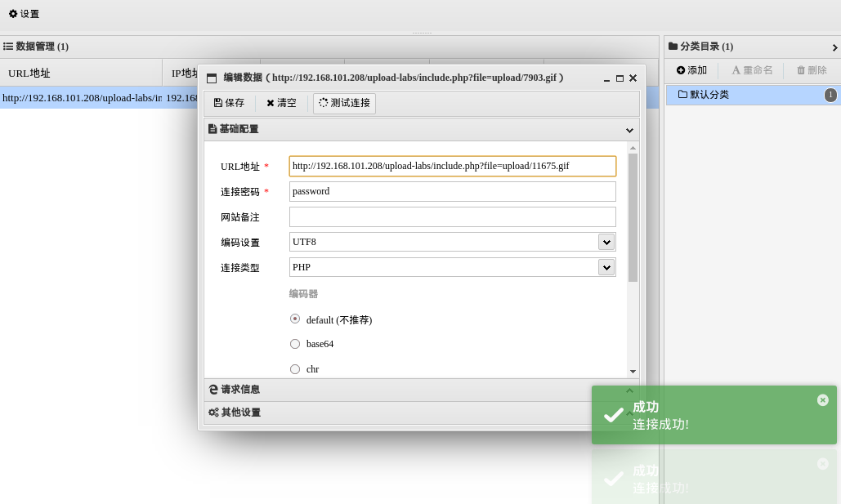This screenshot has height=504, width=841.
Task: Collapse the 分类目录 panel arrow
Action: 834,47
